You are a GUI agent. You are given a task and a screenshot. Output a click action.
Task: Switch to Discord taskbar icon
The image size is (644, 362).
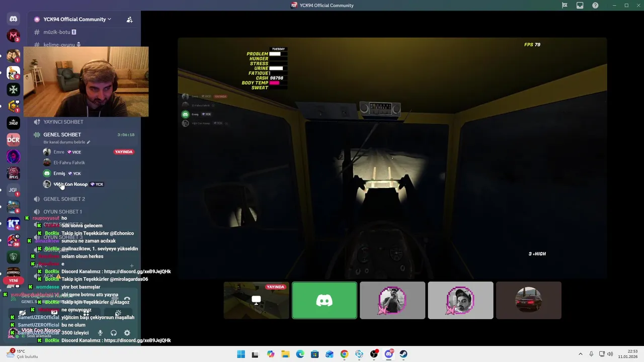click(x=389, y=354)
